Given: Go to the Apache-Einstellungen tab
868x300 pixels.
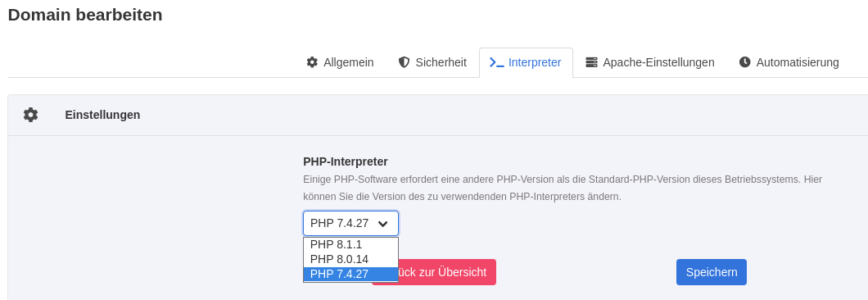Looking at the screenshot, I should [650, 62].
